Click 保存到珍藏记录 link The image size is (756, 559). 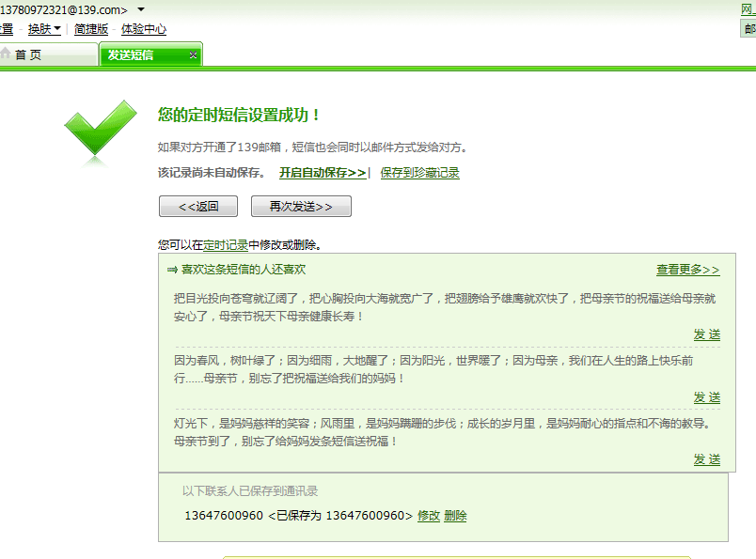419,173
